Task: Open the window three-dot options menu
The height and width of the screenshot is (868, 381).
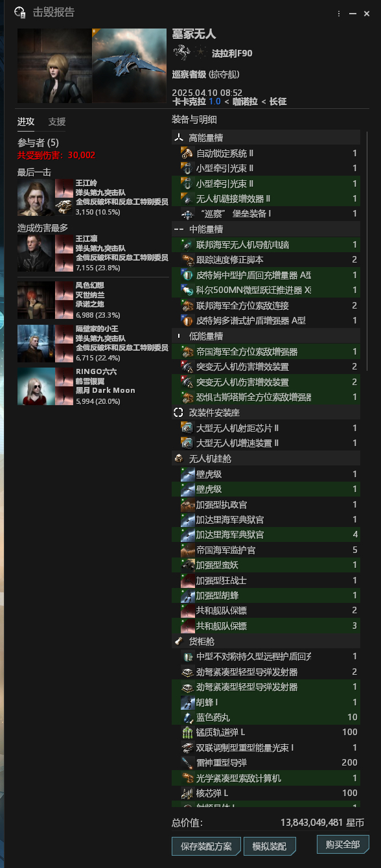Action: [339, 13]
